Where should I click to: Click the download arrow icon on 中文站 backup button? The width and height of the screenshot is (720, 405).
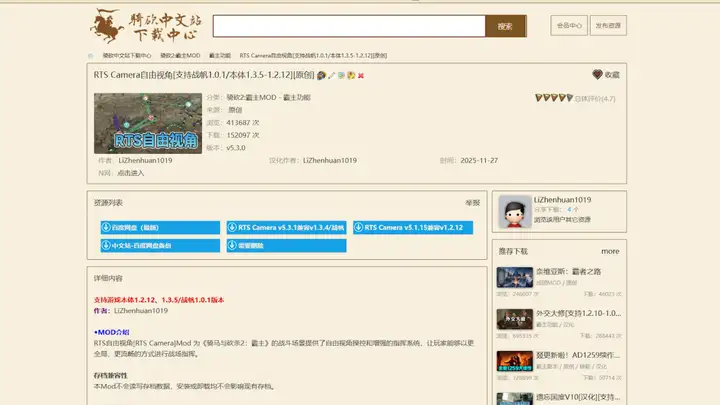[106, 246]
